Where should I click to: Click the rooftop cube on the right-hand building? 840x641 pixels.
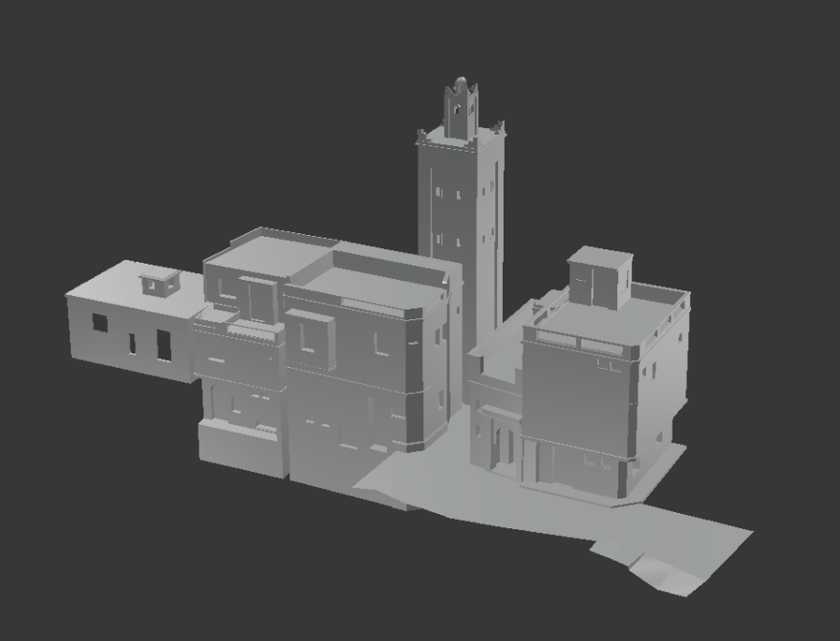click(600, 277)
